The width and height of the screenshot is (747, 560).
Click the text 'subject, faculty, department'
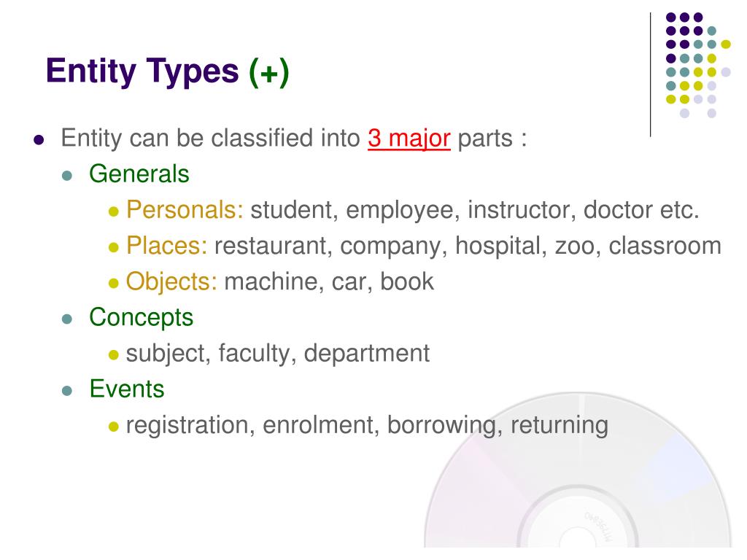278,354
